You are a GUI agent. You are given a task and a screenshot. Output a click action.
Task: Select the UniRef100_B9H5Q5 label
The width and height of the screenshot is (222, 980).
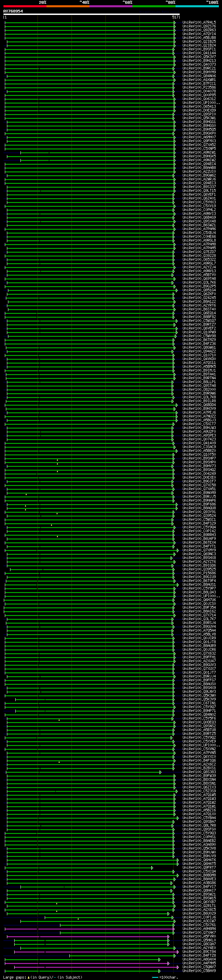tap(199, 129)
